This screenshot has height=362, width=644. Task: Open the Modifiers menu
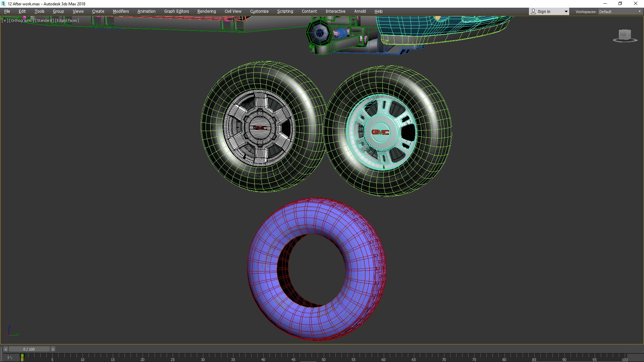click(x=121, y=11)
